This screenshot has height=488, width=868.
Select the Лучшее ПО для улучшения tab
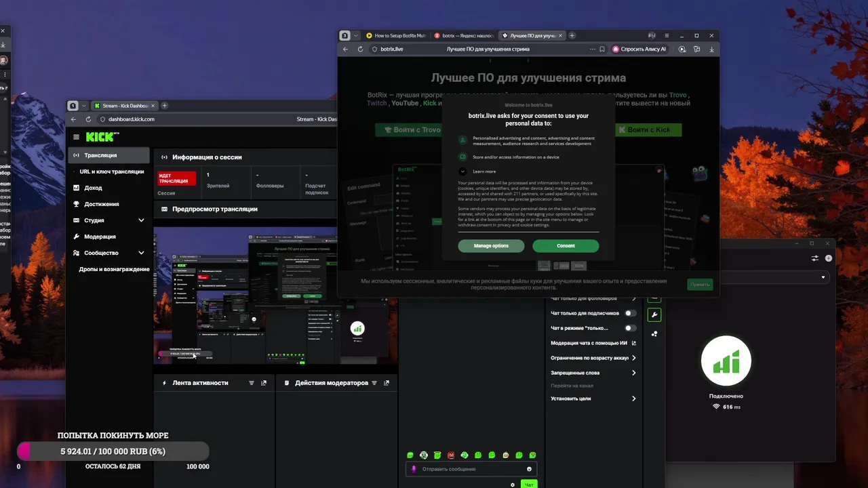pyautogui.click(x=532, y=35)
